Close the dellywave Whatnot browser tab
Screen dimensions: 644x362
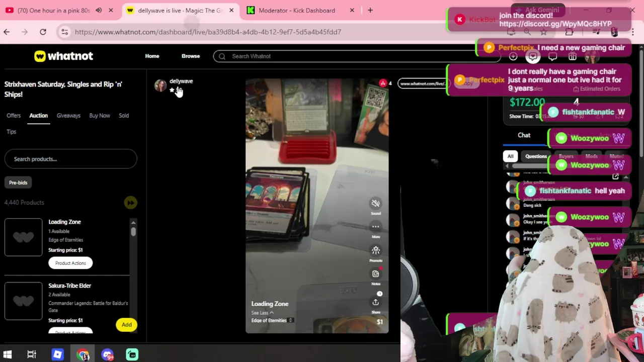(x=231, y=10)
